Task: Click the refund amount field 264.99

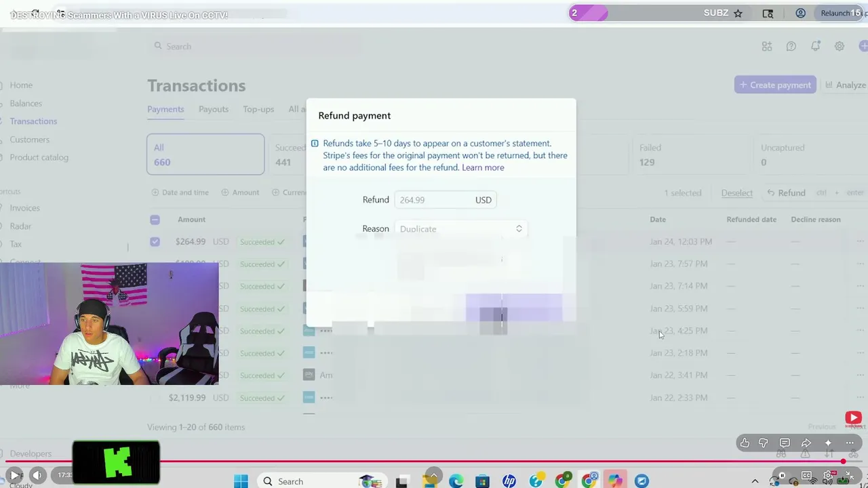Action: pyautogui.click(x=446, y=200)
